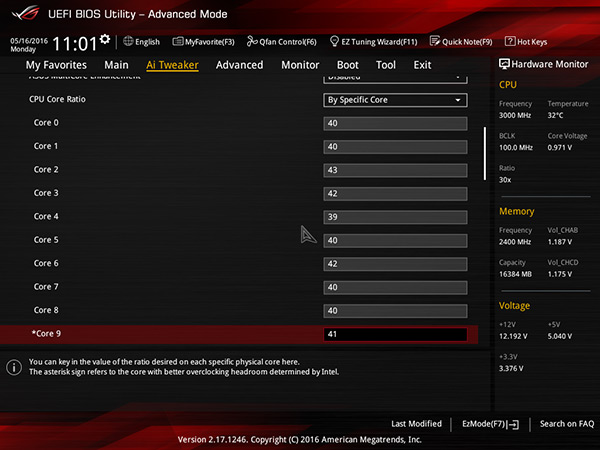
Task: Click the settings list scrollbar
Action: (x=485, y=153)
